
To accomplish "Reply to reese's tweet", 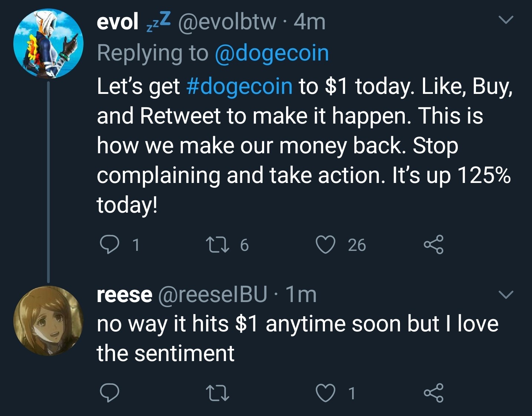I will [110, 393].
